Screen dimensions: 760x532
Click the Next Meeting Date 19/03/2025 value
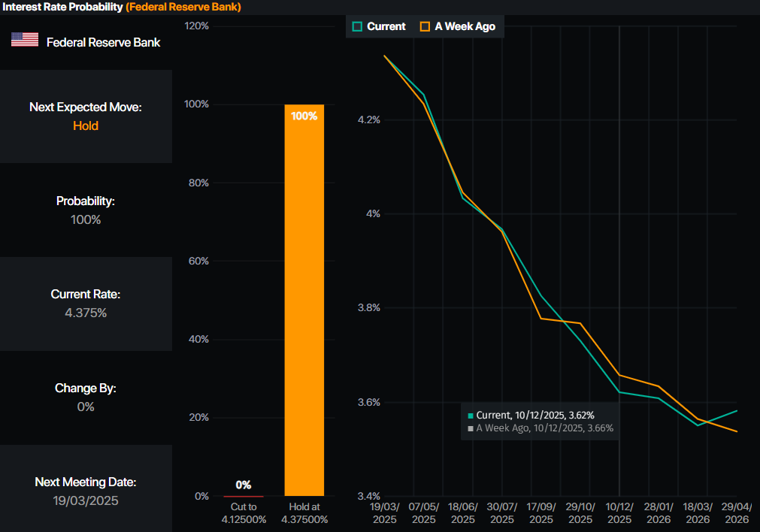(x=85, y=500)
